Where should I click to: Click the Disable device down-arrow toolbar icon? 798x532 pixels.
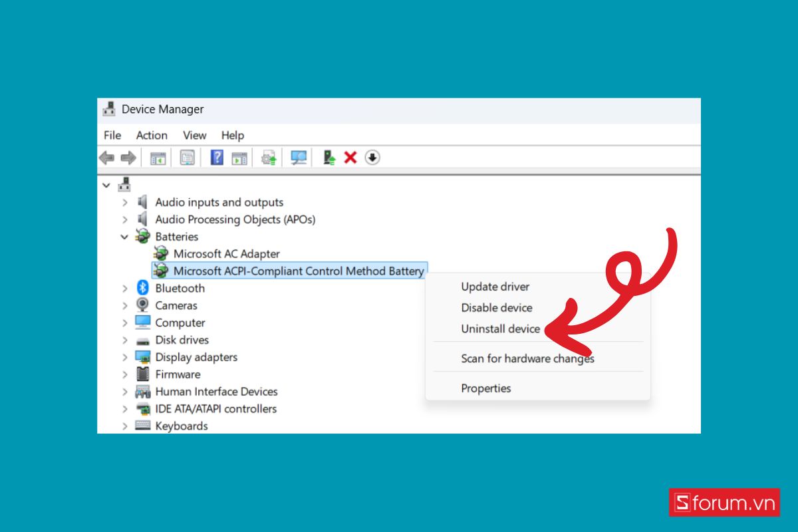[x=372, y=158]
